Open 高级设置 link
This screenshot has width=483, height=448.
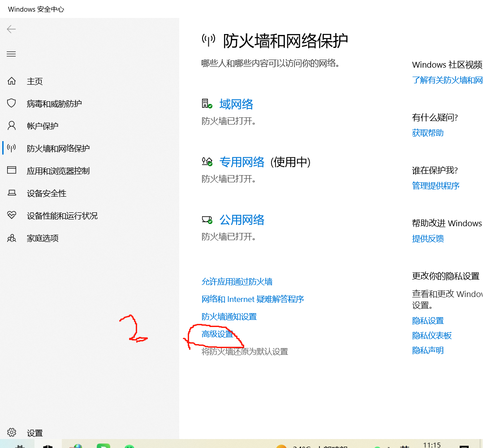tap(217, 334)
